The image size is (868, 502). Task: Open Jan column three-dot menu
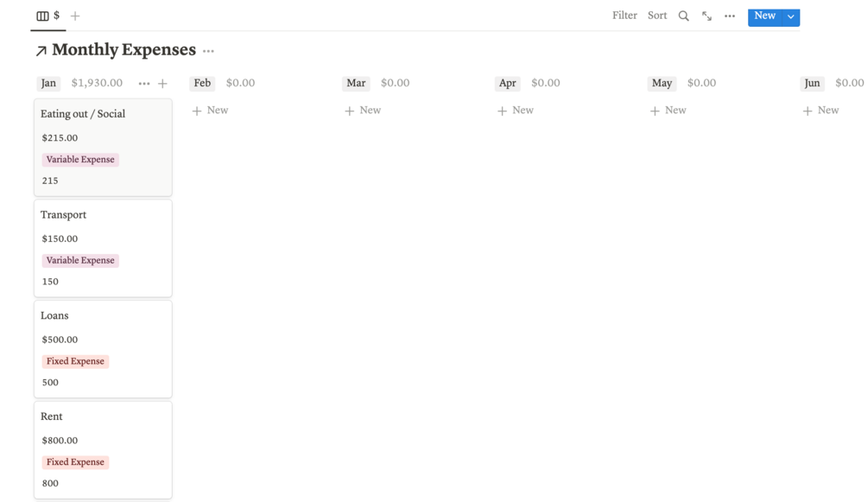[x=144, y=84]
